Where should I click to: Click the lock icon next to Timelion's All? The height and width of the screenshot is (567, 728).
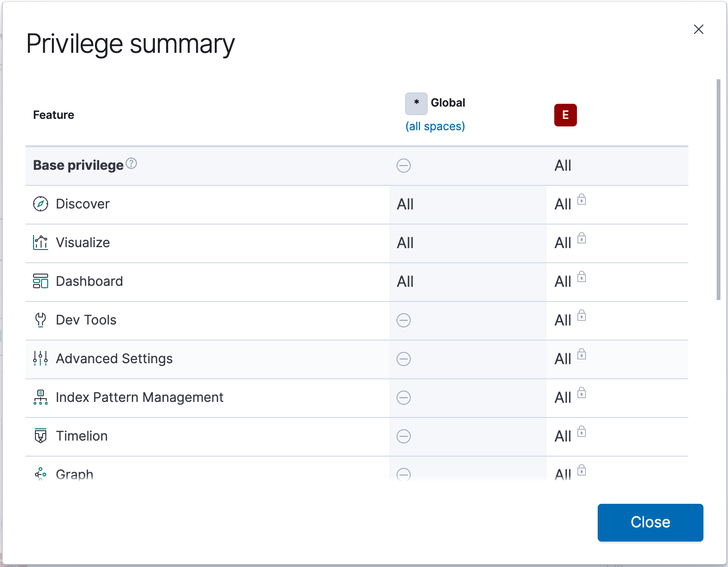pos(582,432)
